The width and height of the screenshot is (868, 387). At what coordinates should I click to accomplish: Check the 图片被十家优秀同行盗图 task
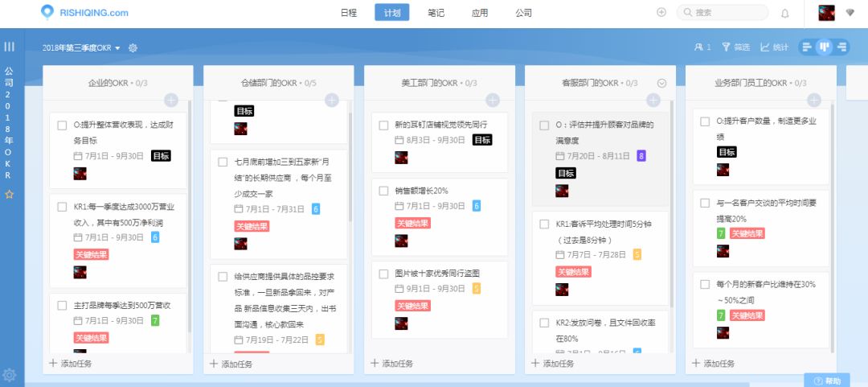point(383,274)
